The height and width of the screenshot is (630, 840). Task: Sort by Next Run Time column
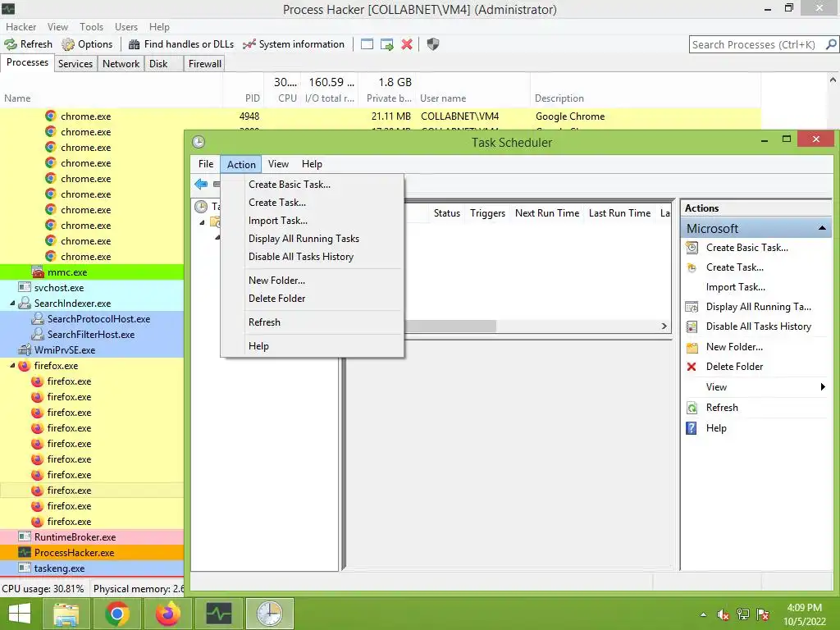pyautogui.click(x=547, y=213)
